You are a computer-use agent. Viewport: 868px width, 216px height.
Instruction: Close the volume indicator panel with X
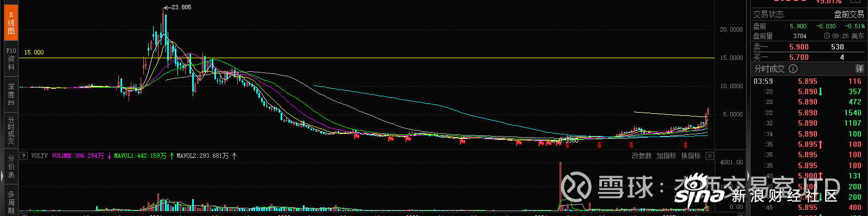(709, 156)
